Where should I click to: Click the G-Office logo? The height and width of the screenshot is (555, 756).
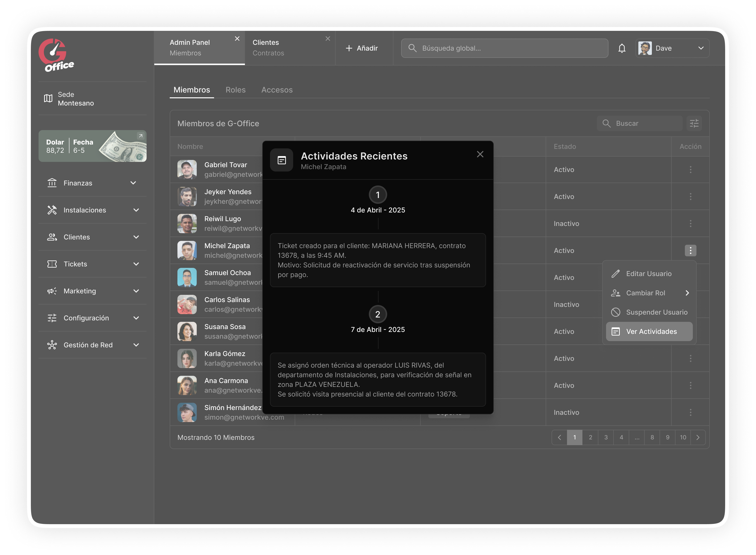56,55
